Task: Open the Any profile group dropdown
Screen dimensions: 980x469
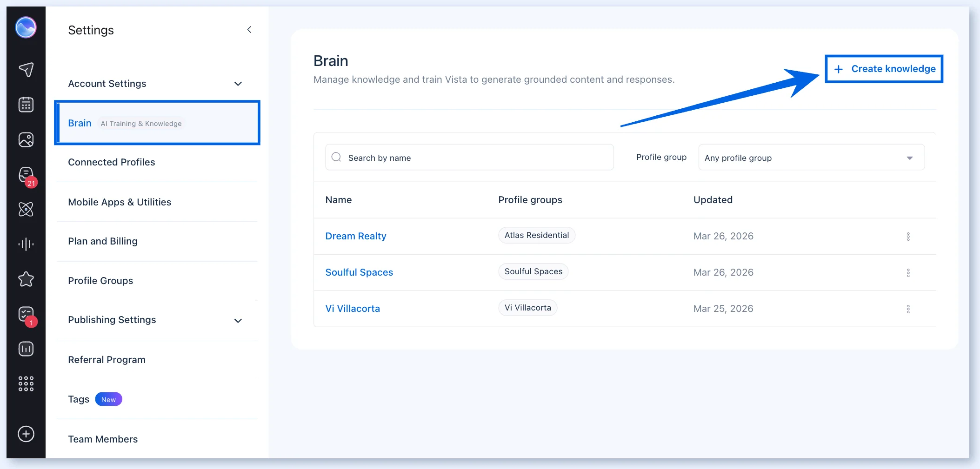Action: click(x=811, y=158)
